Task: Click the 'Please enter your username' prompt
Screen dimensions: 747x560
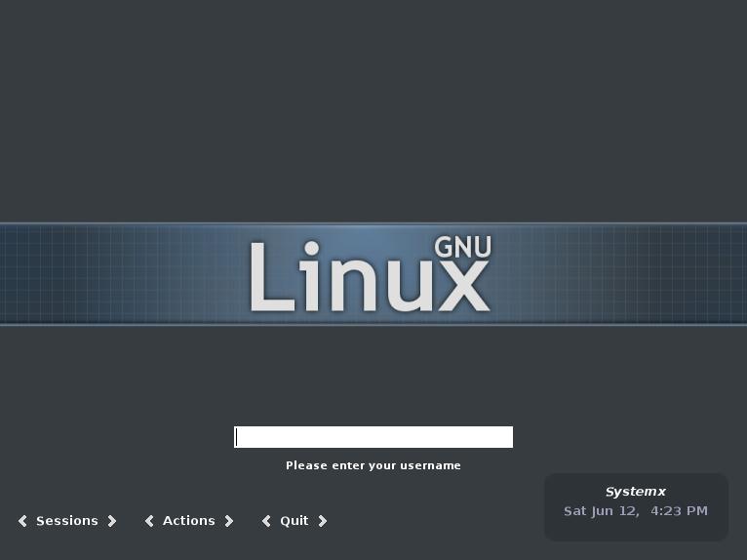Action: (x=373, y=465)
